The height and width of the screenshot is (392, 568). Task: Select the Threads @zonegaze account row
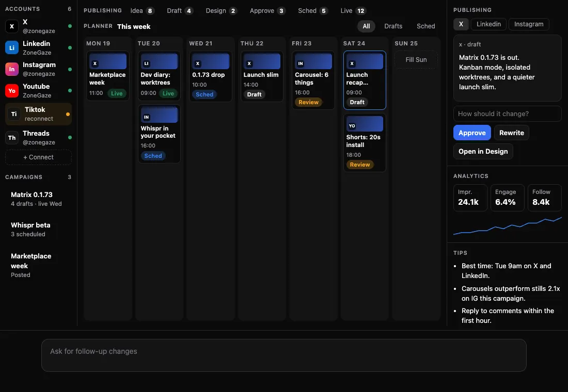tap(38, 138)
